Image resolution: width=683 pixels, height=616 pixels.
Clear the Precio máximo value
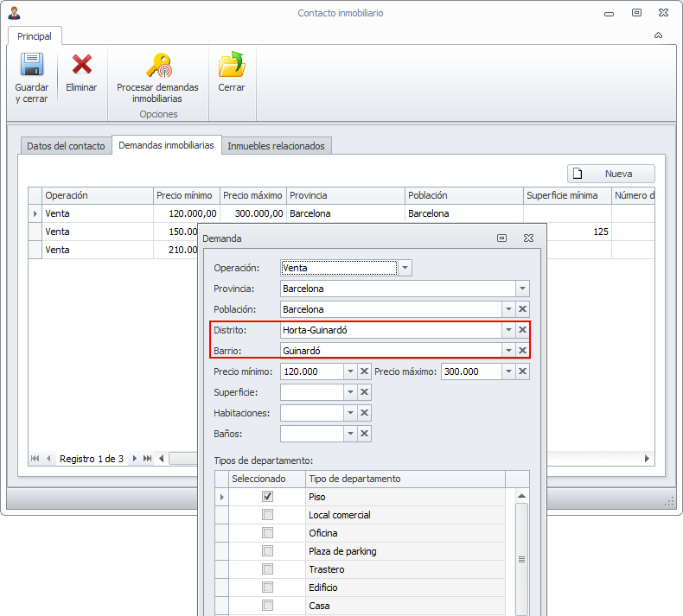pos(522,372)
